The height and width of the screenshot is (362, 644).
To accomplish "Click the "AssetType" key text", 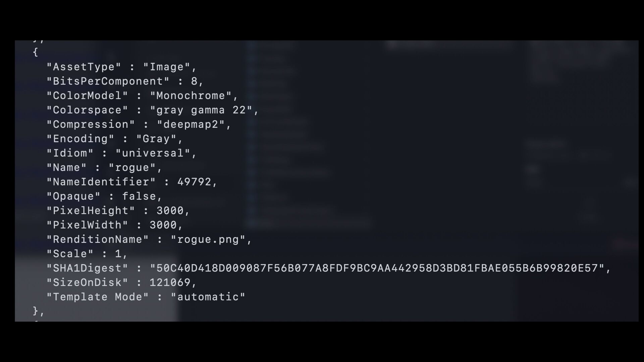I will point(84,67).
